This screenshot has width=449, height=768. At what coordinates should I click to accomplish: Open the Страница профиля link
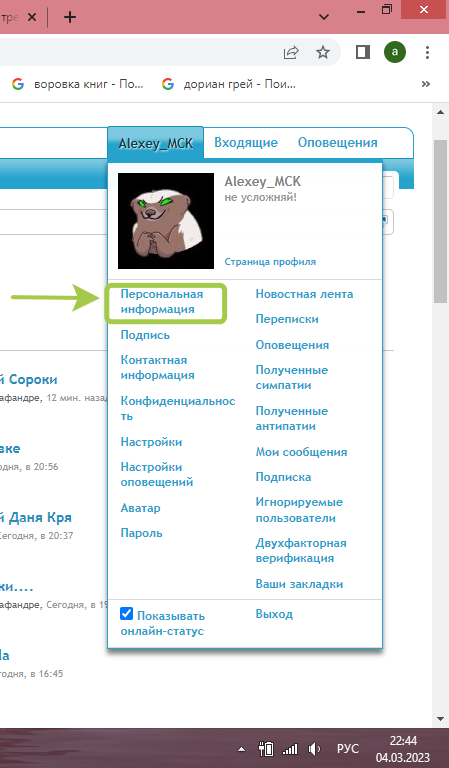click(x=270, y=262)
